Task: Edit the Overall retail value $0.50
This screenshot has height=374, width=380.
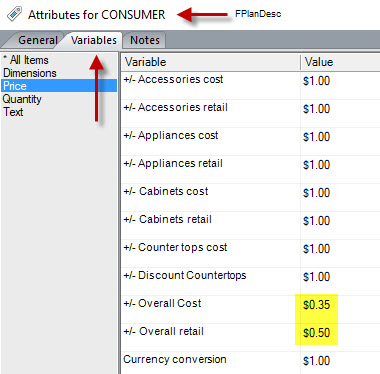Action: (316, 333)
